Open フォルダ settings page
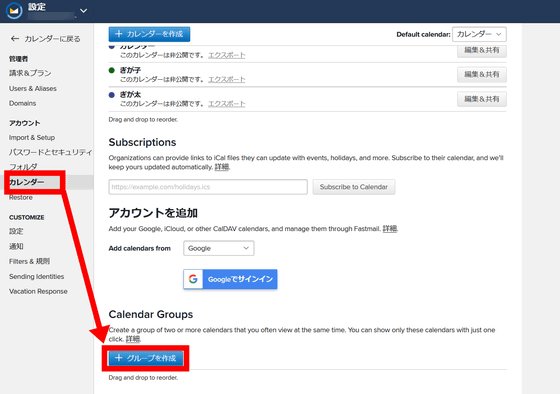Image resolution: width=560 pixels, height=394 pixels. point(23,167)
